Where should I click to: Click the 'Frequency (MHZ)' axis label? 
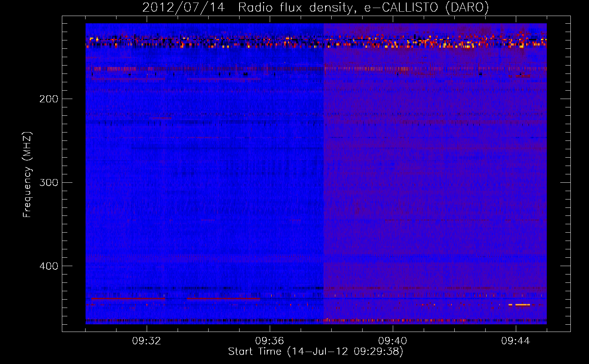click(27, 174)
